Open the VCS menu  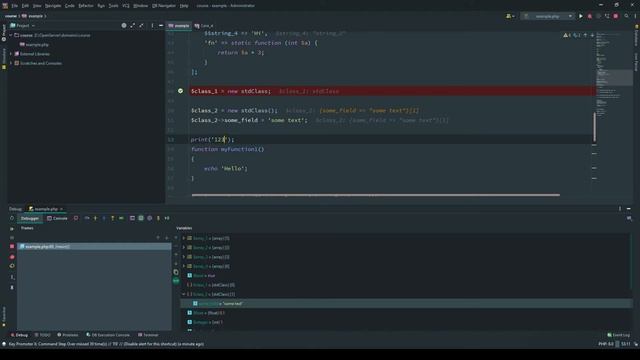point(126,6)
